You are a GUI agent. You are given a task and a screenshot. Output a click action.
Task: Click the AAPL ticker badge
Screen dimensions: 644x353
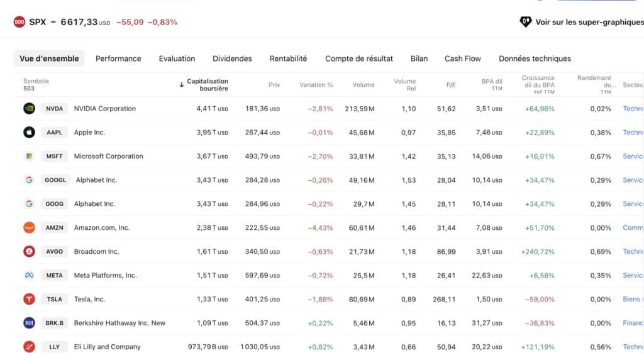[54, 133]
